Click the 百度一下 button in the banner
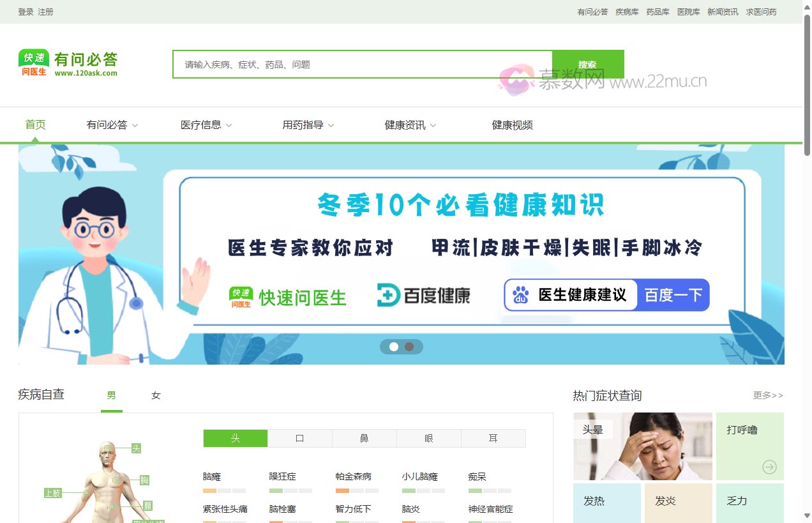The image size is (812, 523). coord(673,294)
